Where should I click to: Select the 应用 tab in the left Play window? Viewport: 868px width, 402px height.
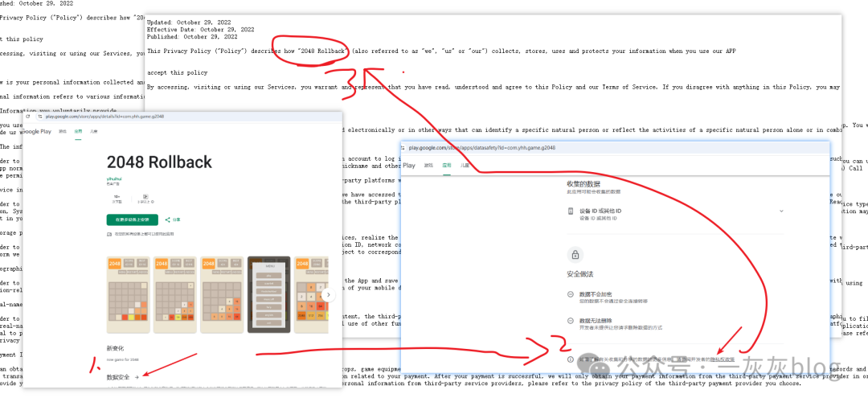(x=78, y=130)
